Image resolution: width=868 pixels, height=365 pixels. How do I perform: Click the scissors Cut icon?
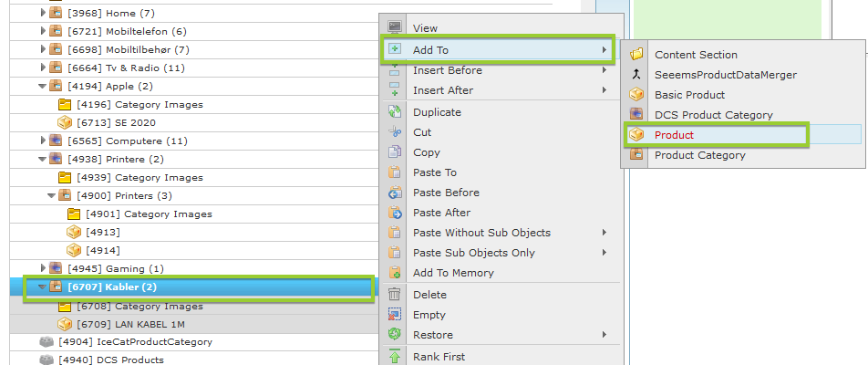(395, 132)
